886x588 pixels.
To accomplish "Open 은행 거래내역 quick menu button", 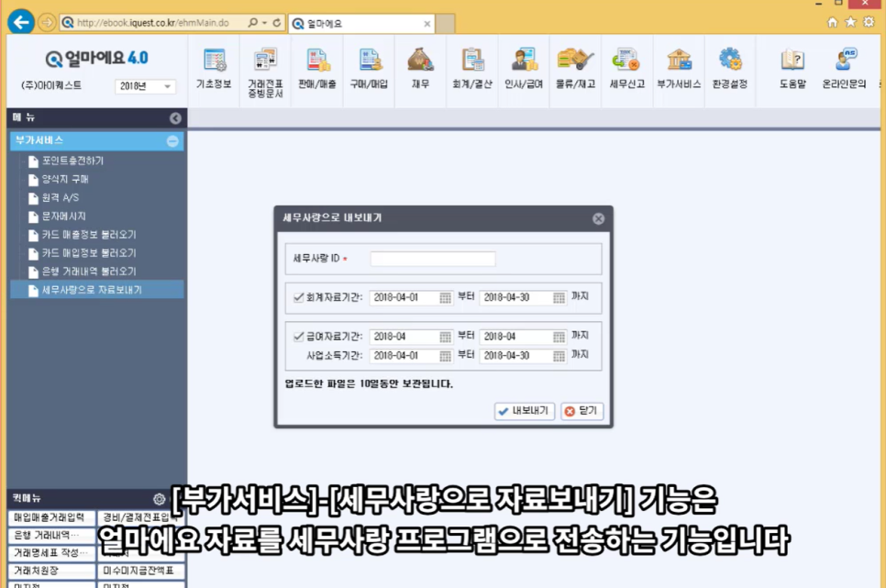I will (x=51, y=535).
